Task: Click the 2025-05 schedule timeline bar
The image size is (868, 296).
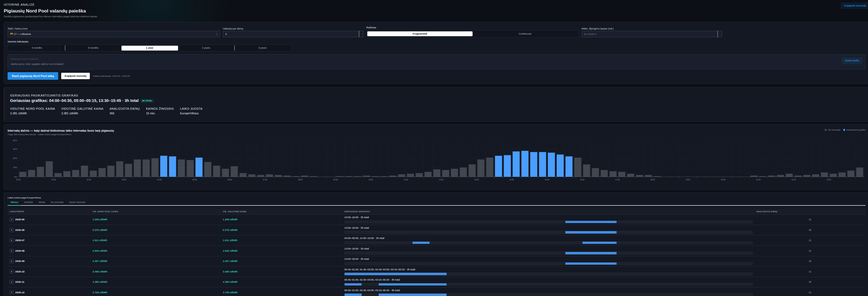Action: click(548, 222)
